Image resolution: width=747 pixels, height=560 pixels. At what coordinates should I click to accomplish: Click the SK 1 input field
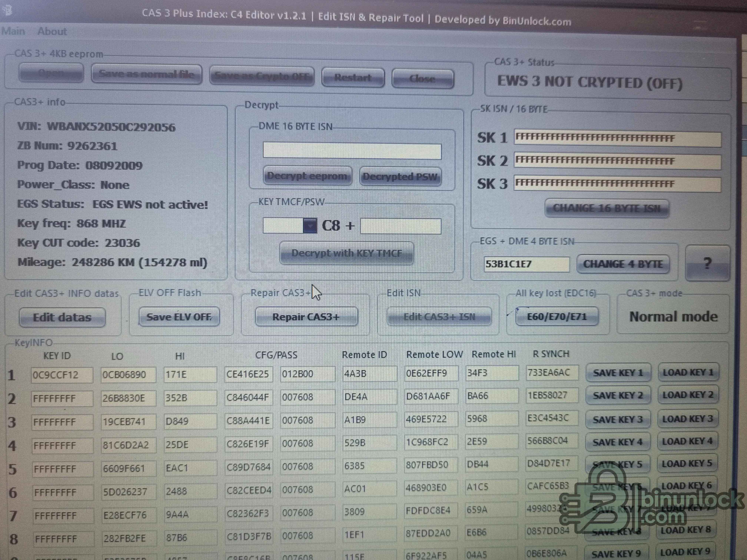(617, 138)
